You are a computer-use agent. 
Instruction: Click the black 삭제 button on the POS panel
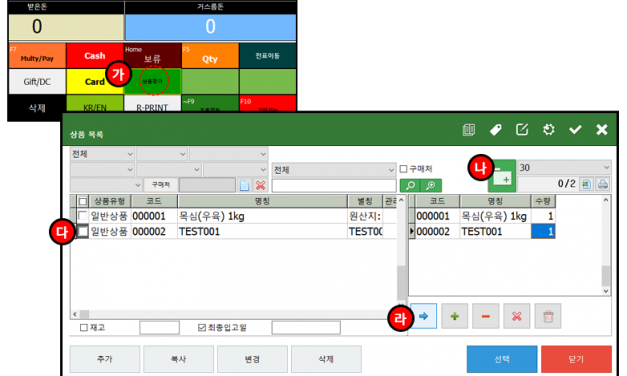pos(37,108)
